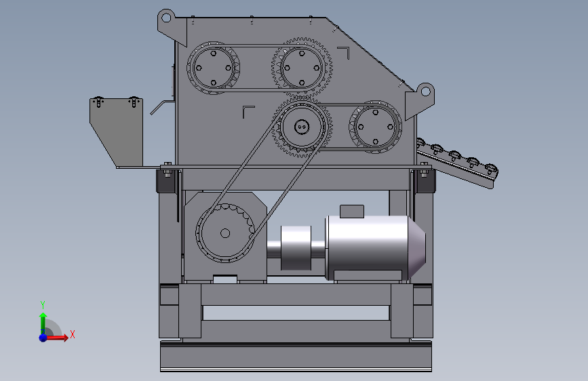This screenshot has width=588, height=381.
Task: Select the lower drive sprocket on the gearbox
Action: pyautogui.click(x=225, y=233)
